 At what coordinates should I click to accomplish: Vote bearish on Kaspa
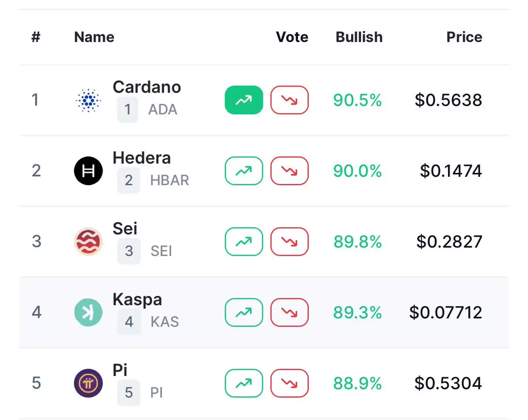pos(289,312)
